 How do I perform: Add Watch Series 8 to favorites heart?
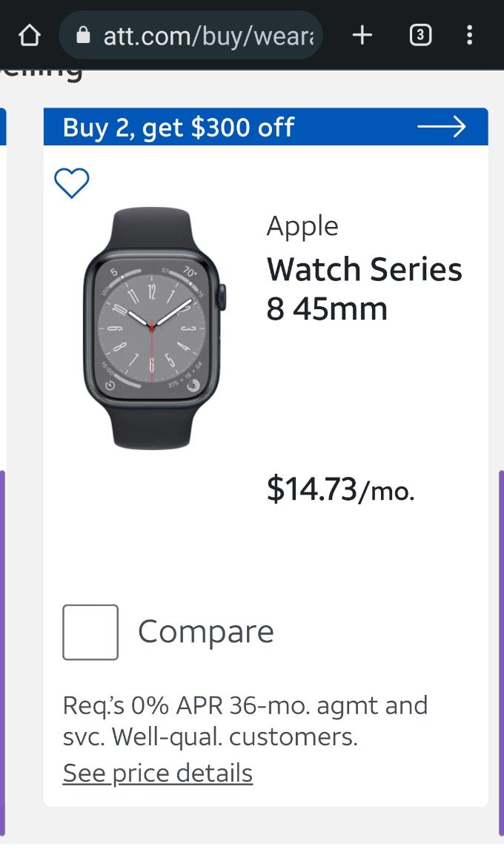72,183
